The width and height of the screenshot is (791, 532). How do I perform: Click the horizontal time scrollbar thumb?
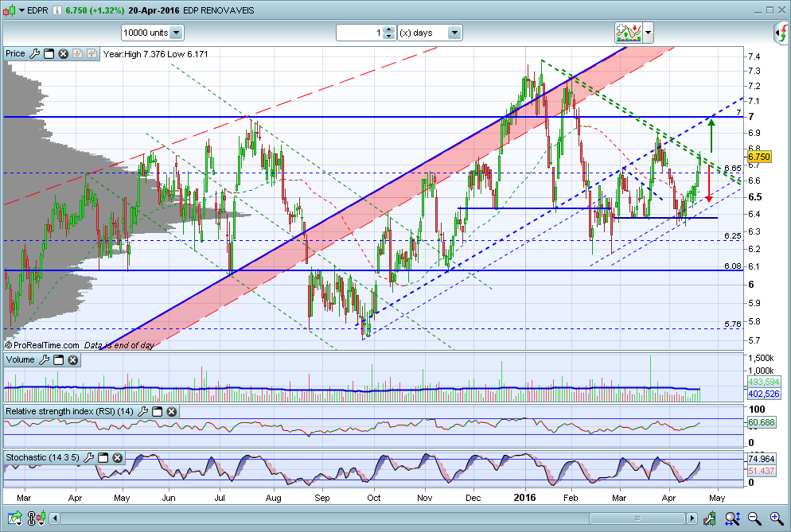pyautogui.click(x=637, y=518)
